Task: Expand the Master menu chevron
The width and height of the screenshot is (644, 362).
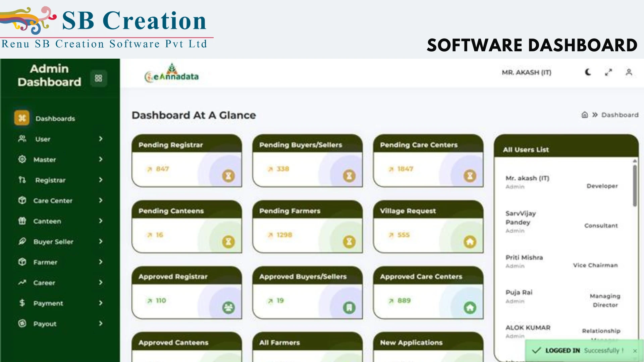Action: (x=101, y=159)
